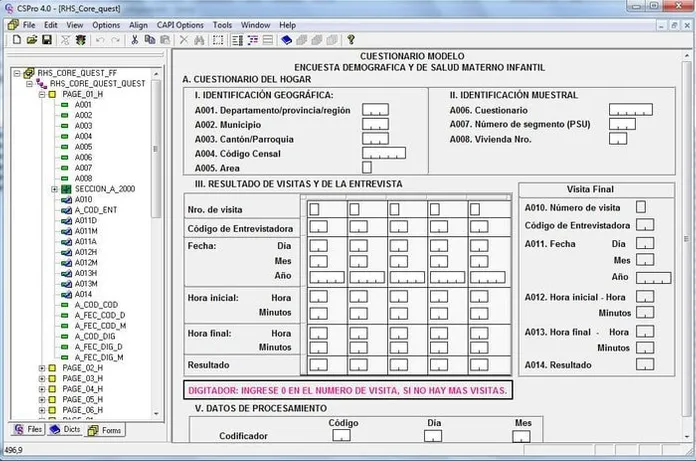Click the align fields toolbar icon
Viewport: 696px width, 461px height.
click(x=237, y=40)
